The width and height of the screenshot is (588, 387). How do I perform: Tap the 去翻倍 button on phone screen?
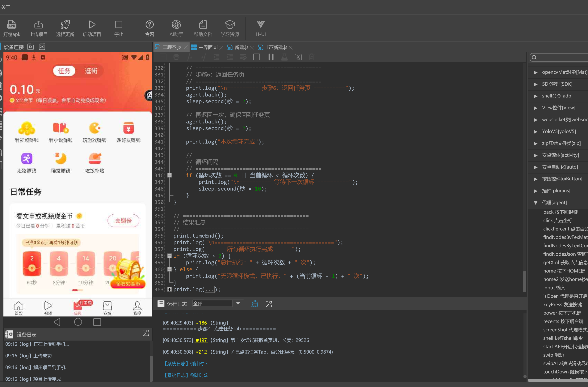click(x=123, y=221)
